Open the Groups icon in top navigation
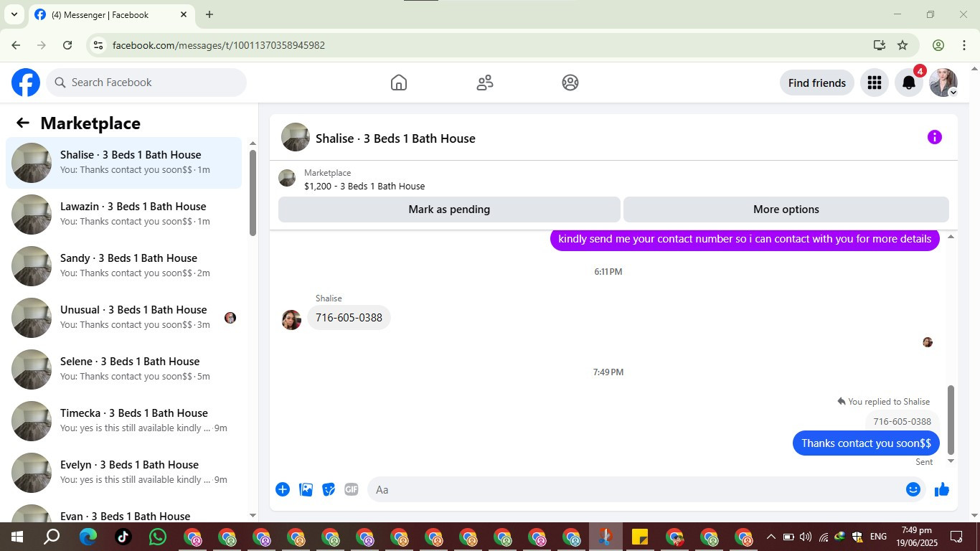This screenshot has width=980, height=551. (x=570, y=83)
